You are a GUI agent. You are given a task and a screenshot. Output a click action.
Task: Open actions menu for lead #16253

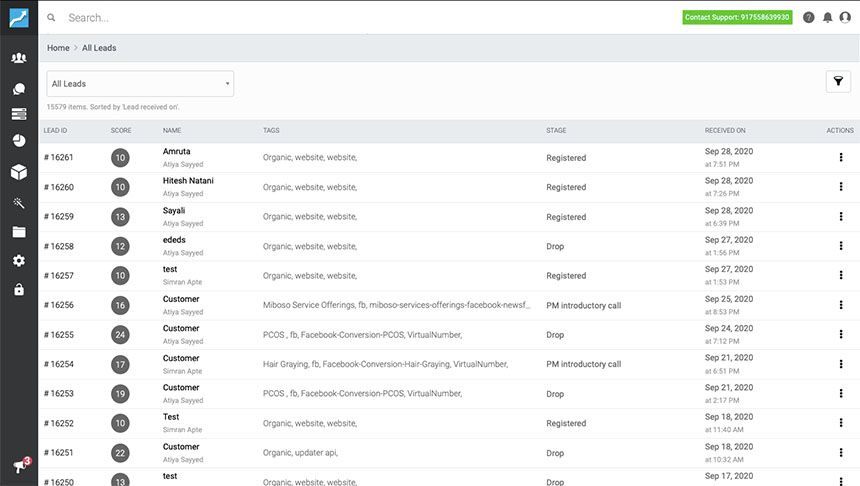pyautogui.click(x=840, y=393)
